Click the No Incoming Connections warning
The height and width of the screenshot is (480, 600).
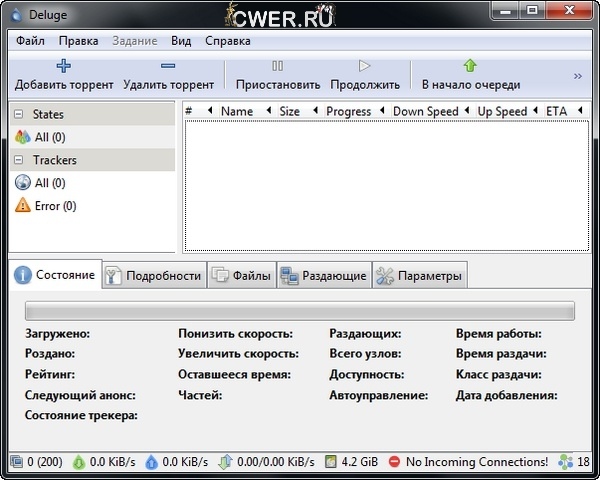[x=394, y=462]
